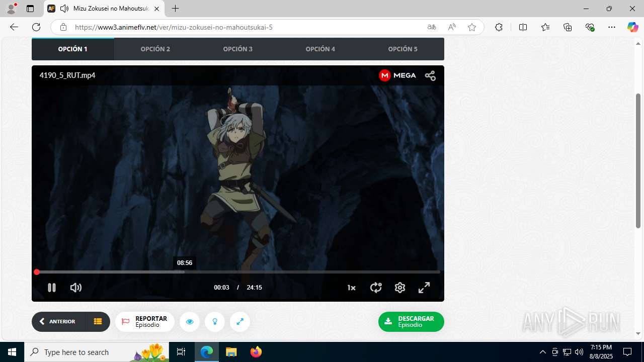This screenshot has height=362, width=644.
Task: Click the red playhead marker
Action: [37, 272]
